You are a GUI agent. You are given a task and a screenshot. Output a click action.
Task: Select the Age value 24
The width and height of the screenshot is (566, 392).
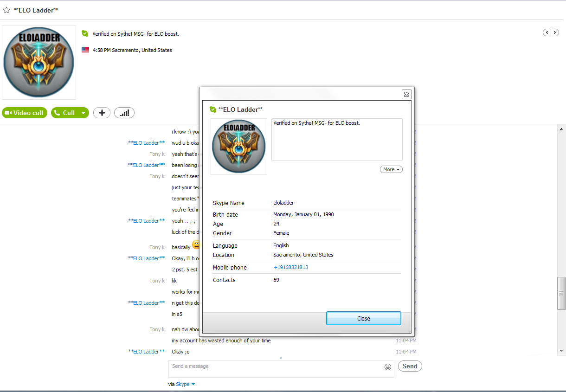tap(277, 224)
